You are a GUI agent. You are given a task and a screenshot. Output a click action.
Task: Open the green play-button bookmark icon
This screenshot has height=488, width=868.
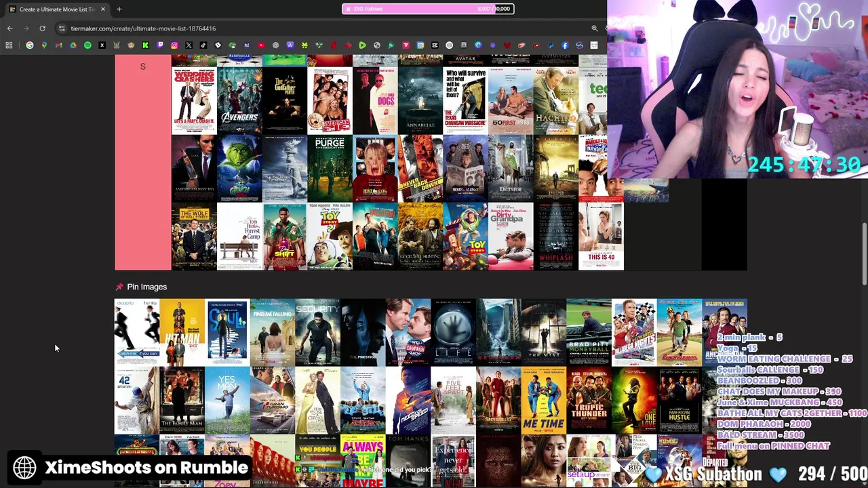point(362,45)
